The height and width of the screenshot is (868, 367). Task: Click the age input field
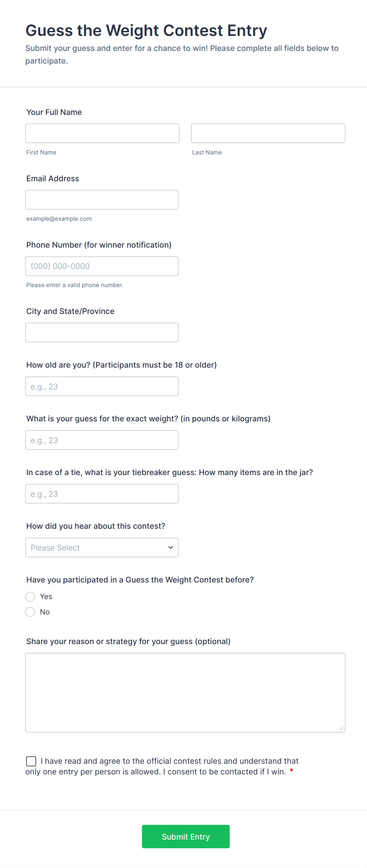click(102, 386)
